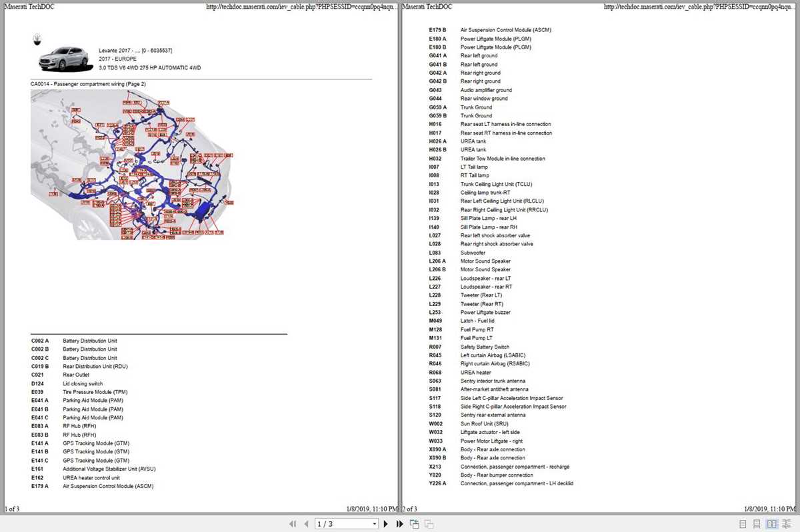Image resolution: width=800 pixels, height=532 pixels.
Task: Select 'Safety Battery Switch' entry
Action: click(485, 347)
